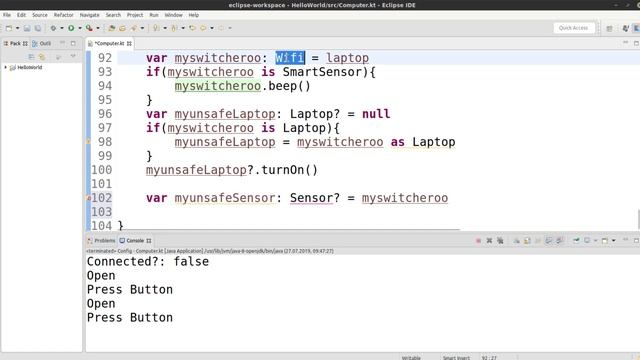Click the Terminate console button

[478, 241]
